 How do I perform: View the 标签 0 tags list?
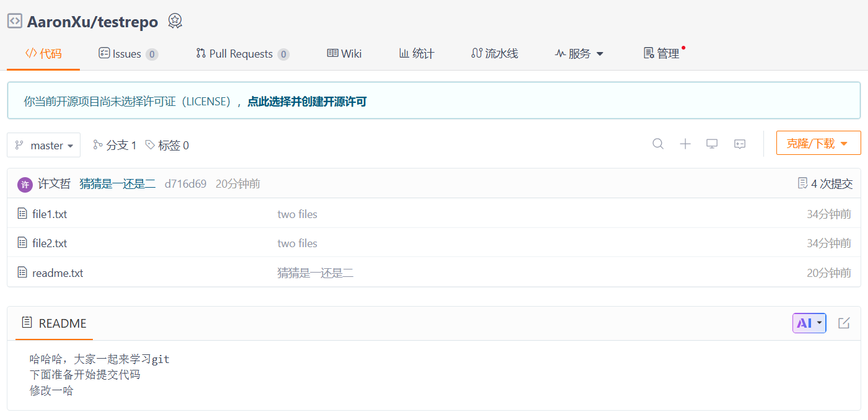tap(167, 146)
